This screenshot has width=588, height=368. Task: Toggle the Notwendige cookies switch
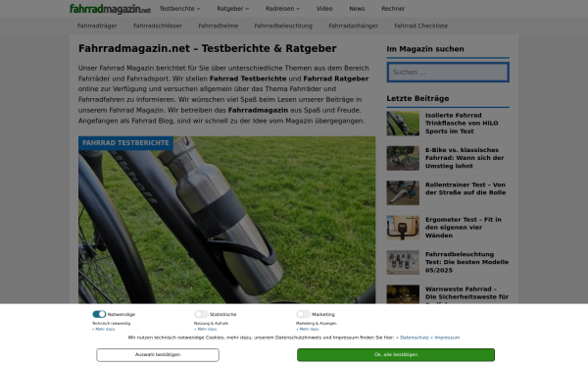tap(99, 314)
